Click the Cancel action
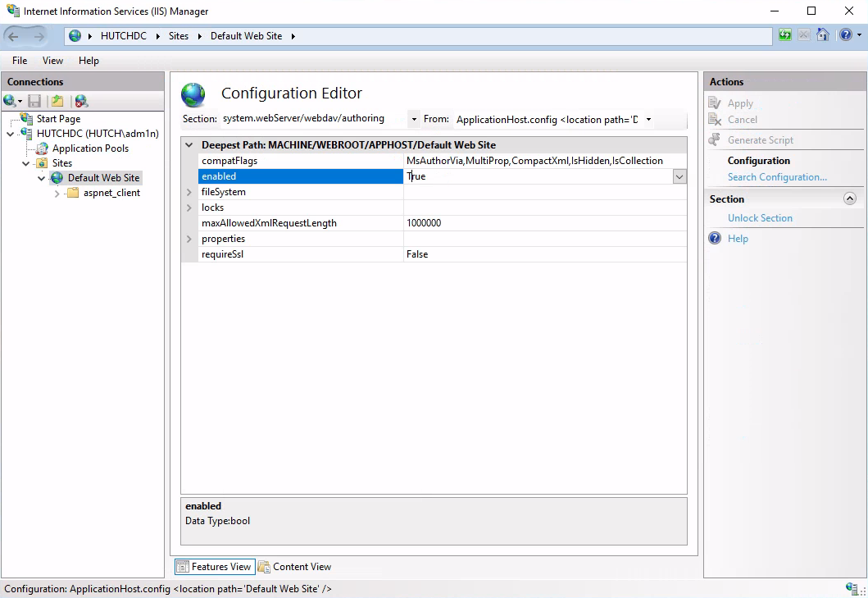868x598 pixels. coord(743,119)
